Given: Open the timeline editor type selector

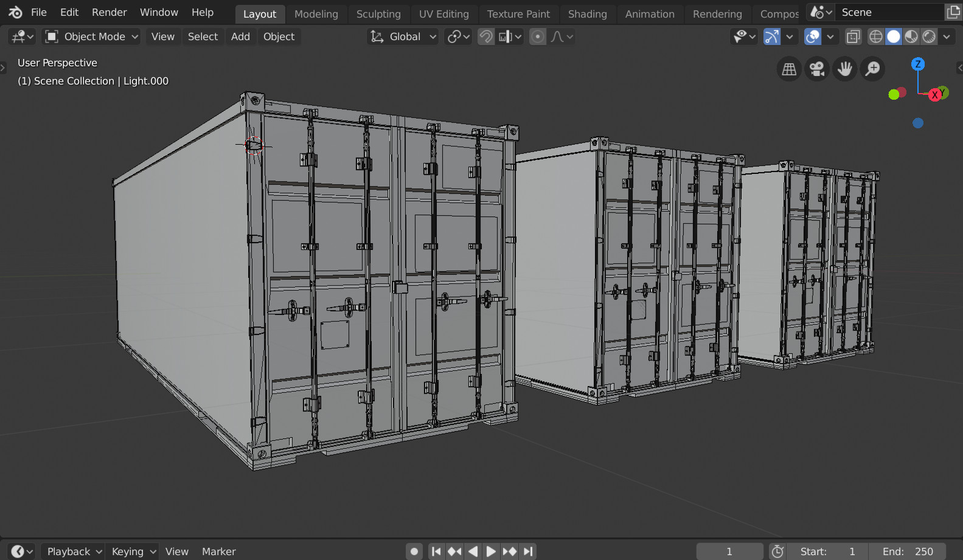Looking at the screenshot, I should pos(23,551).
